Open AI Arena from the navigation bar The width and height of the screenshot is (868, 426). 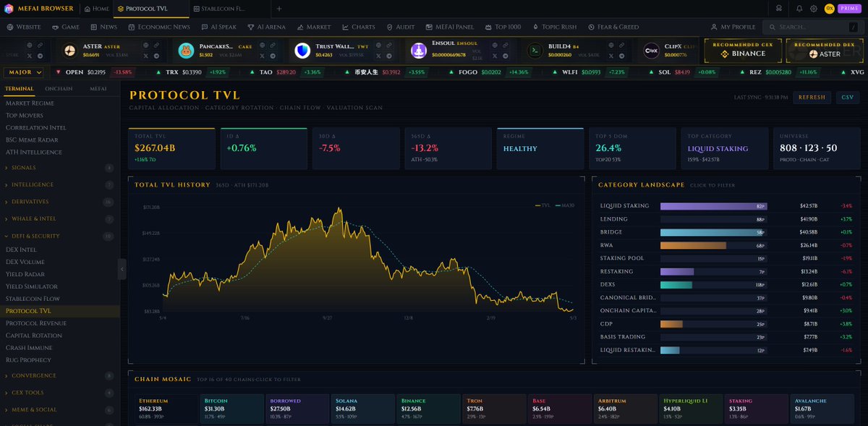coord(266,27)
